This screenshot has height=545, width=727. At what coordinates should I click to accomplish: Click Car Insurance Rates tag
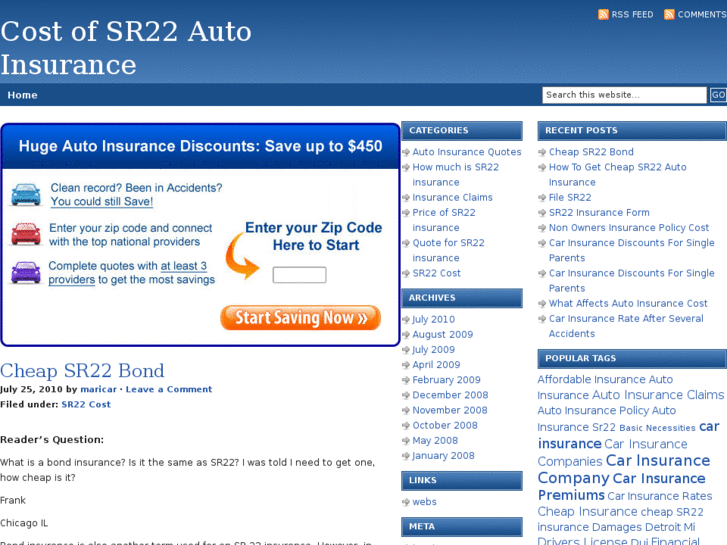(x=660, y=496)
